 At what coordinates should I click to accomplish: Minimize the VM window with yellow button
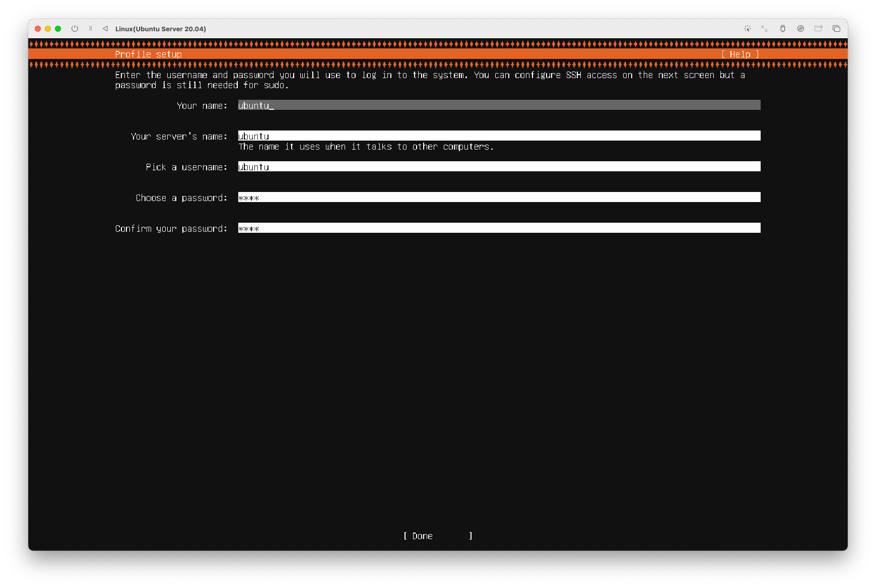(48, 29)
